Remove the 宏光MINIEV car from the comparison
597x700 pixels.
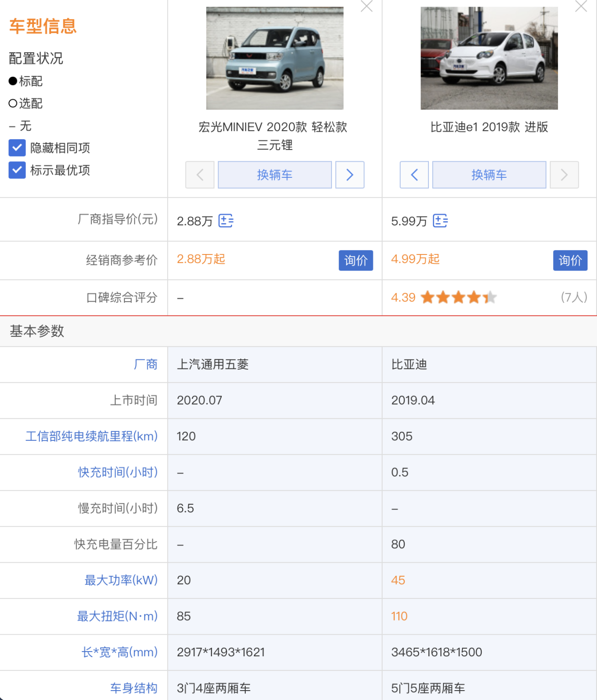(366, 6)
